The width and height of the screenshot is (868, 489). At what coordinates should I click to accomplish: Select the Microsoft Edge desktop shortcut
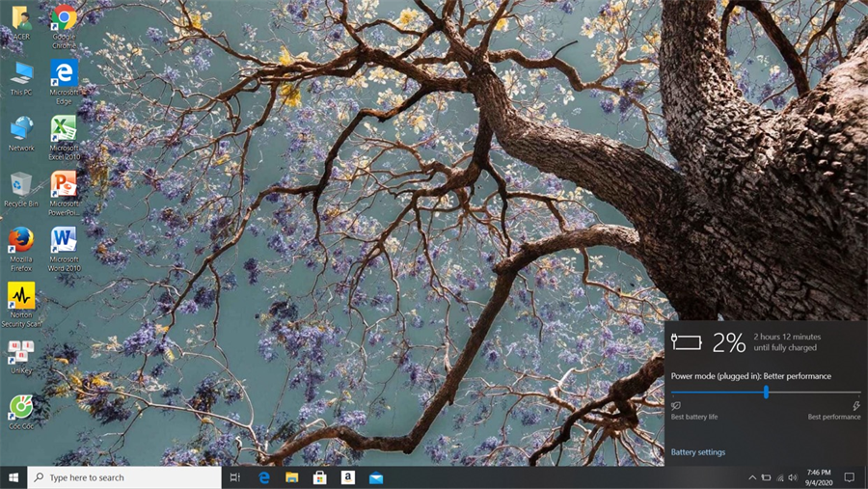click(x=65, y=82)
